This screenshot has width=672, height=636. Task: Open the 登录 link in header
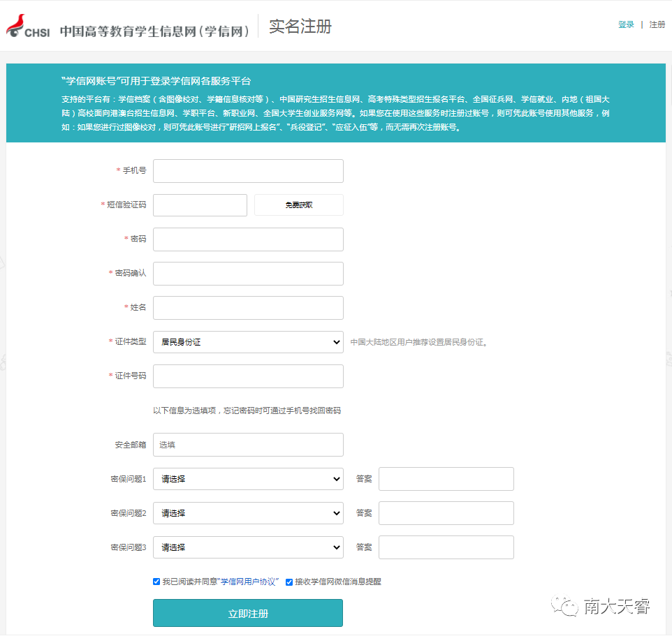click(x=626, y=24)
